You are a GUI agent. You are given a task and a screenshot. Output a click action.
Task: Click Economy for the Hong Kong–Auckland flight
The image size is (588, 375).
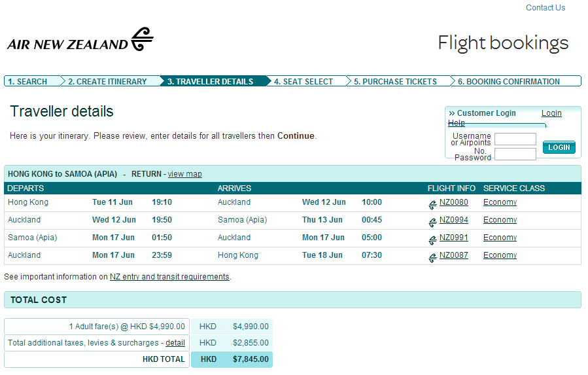tap(500, 202)
